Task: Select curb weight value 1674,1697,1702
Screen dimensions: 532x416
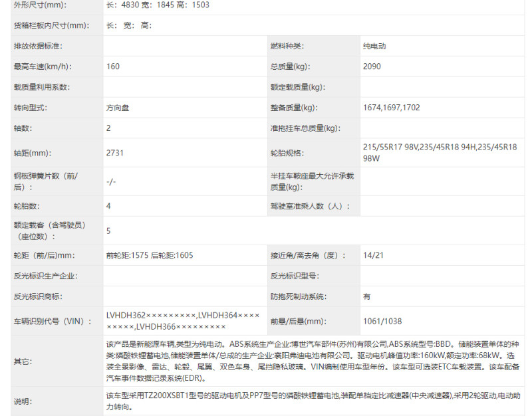Action: [x=392, y=108]
